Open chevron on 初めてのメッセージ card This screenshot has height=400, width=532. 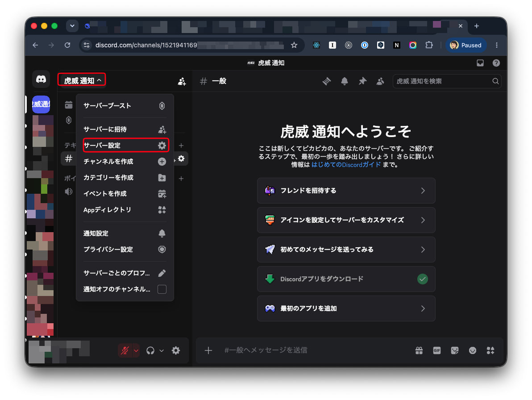(423, 250)
